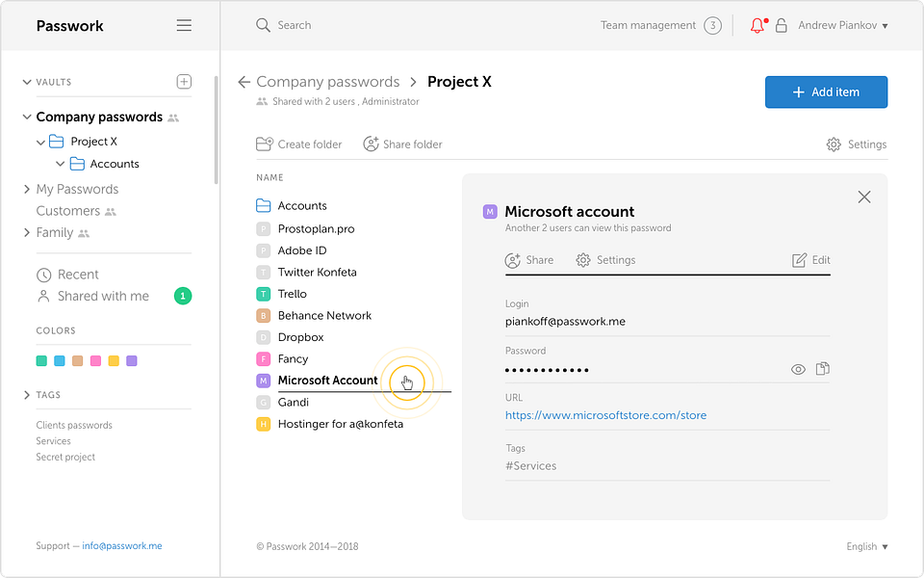
Task: Copy the password with clipboard icon
Action: coord(823,369)
